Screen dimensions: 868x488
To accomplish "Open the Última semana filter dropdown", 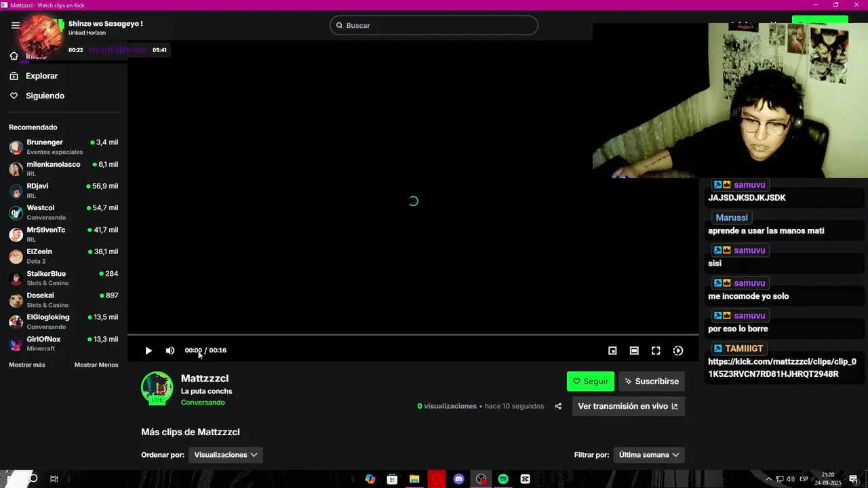I will [649, 455].
